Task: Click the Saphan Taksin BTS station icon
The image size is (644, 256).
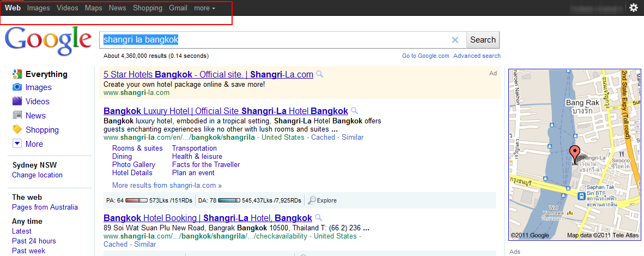Action: pyautogui.click(x=581, y=197)
